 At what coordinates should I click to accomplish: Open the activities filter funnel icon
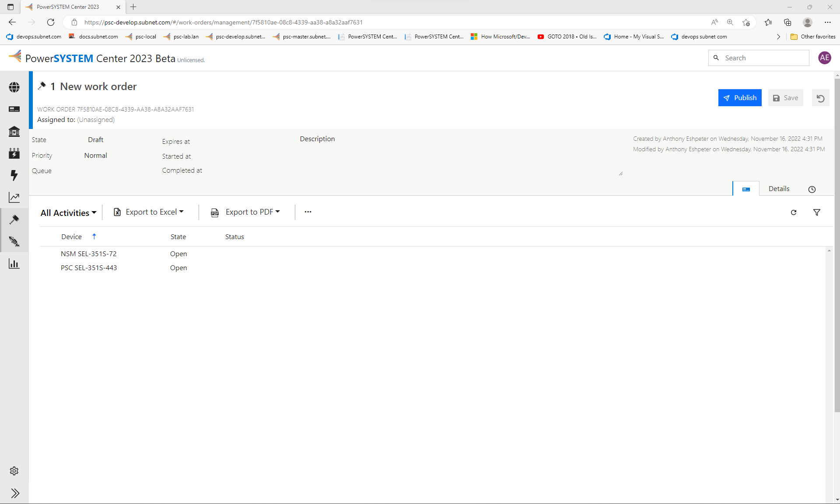(816, 212)
